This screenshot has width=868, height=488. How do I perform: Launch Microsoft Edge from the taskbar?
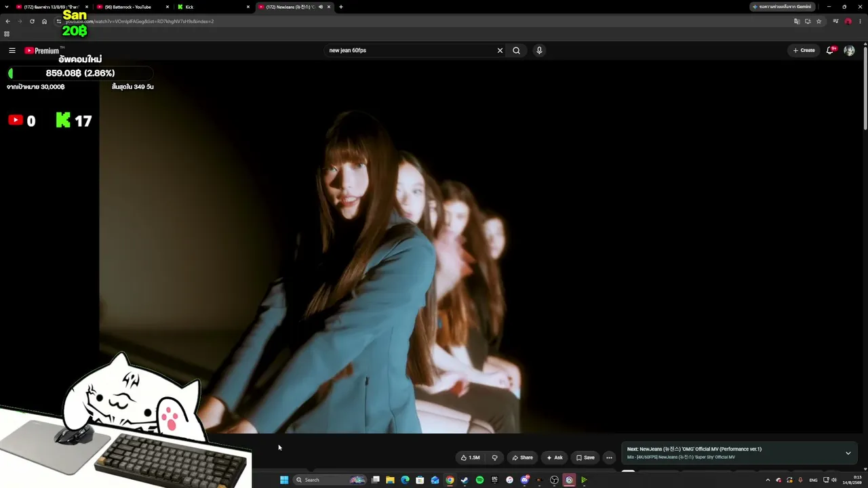coord(405,480)
